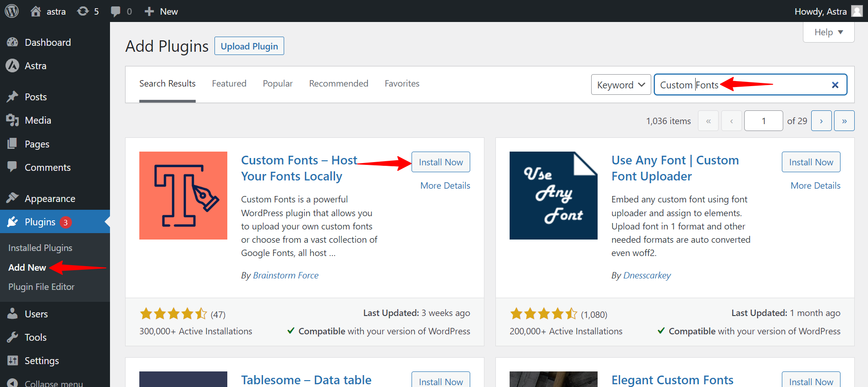Visit the astra site home icon

point(36,11)
